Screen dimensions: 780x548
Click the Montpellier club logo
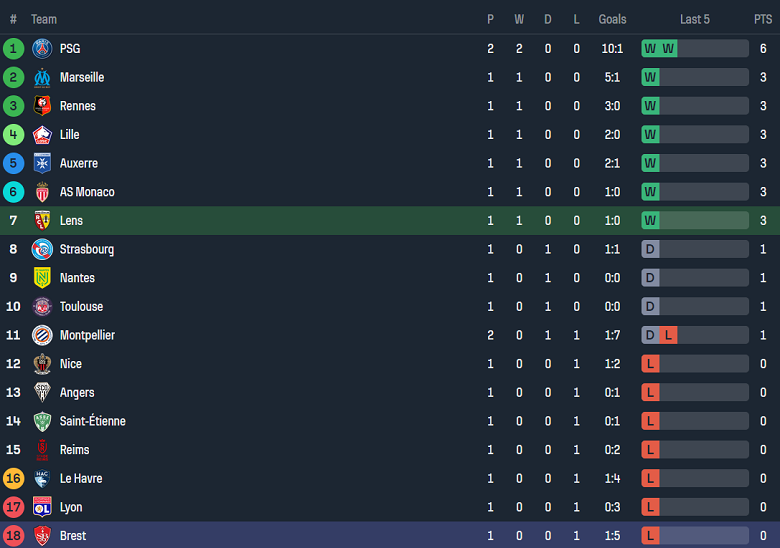(x=42, y=335)
